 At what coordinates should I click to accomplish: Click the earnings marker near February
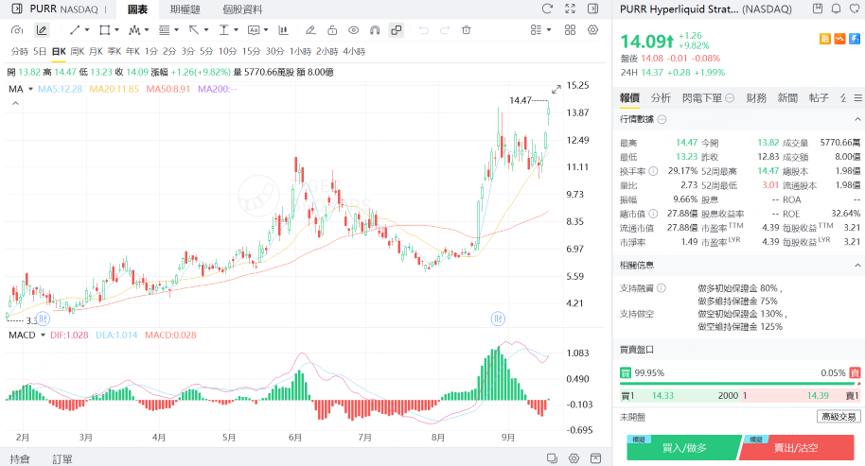43,318
